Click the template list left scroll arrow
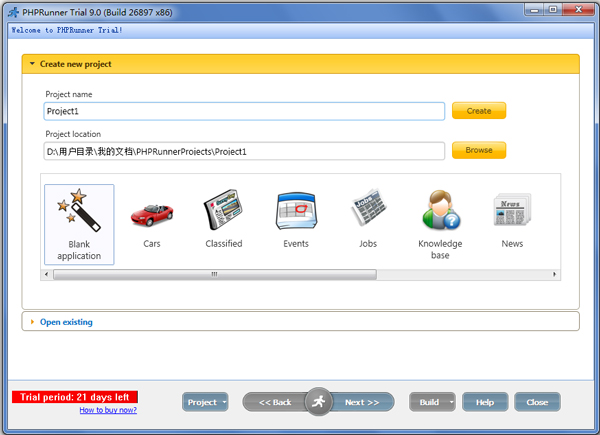Image resolution: width=600 pixels, height=435 pixels. [46, 274]
